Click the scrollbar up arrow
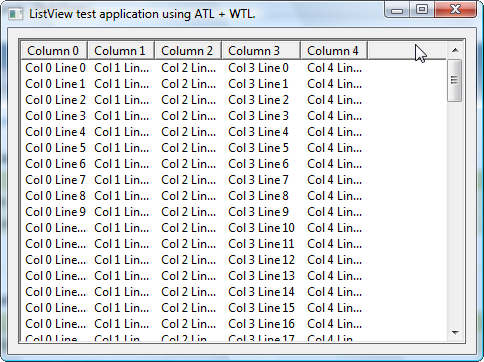 click(455, 50)
